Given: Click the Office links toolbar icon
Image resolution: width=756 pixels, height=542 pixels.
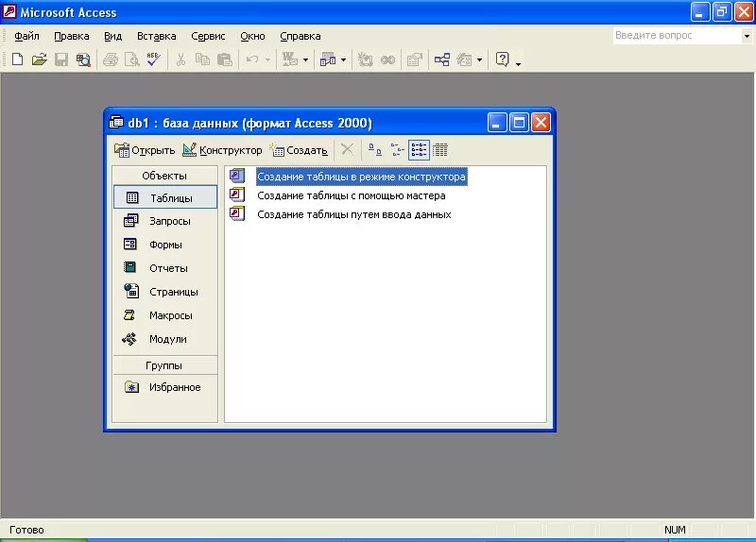Looking at the screenshot, I should coord(290,59).
